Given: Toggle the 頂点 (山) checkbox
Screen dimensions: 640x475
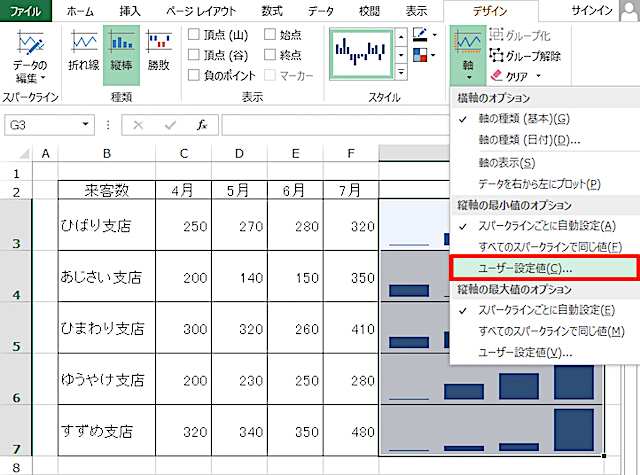Looking at the screenshot, I should coord(193,34).
